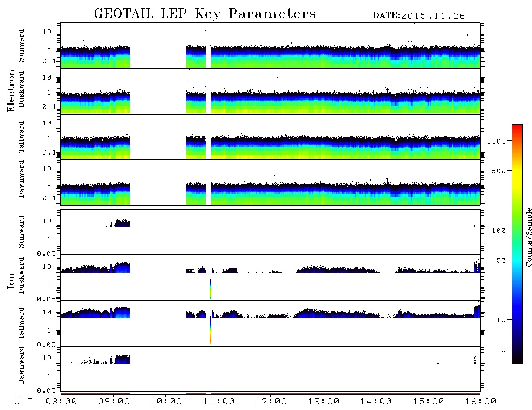The height and width of the screenshot is (410, 532).
Task: Click the 50 colorbar tick label
Action: click(x=501, y=260)
